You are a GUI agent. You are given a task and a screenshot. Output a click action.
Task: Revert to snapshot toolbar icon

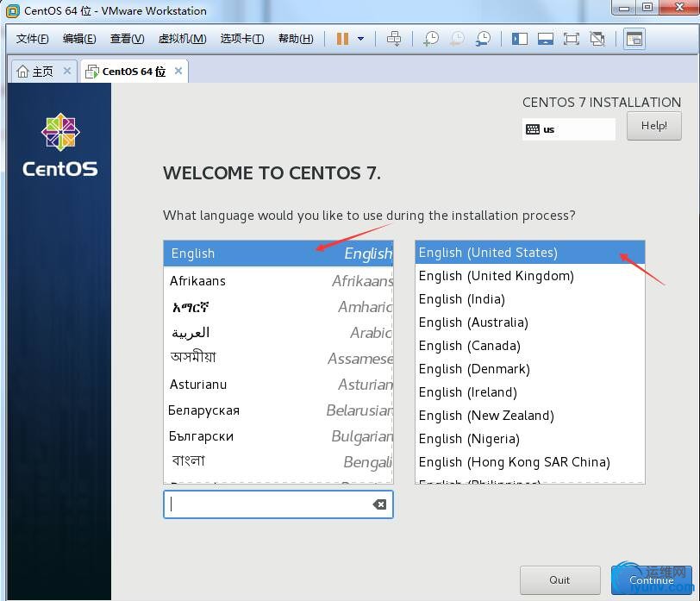(457, 39)
